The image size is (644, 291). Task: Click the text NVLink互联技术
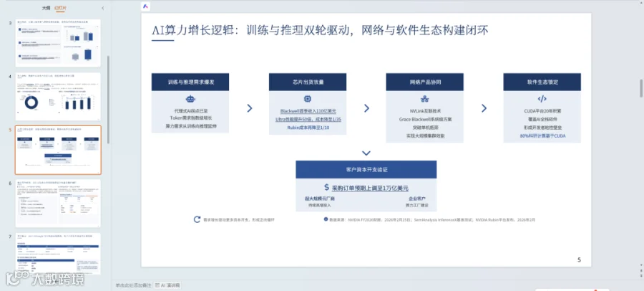pos(424,111)
